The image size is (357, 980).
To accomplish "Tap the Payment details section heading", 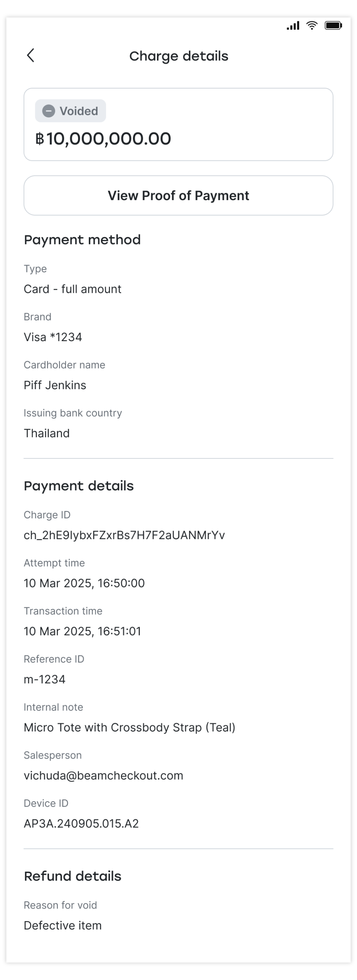I will point(79,486).
